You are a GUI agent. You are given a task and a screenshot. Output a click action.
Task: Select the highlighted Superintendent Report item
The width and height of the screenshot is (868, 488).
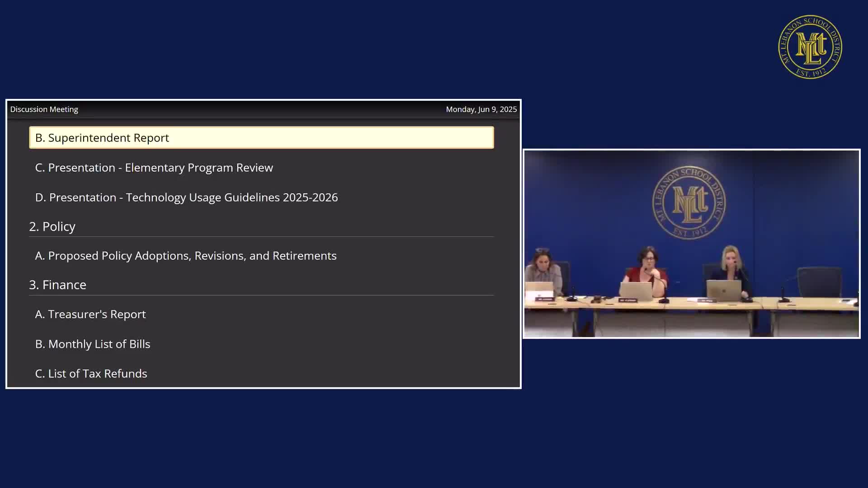(x=261, y=138)
